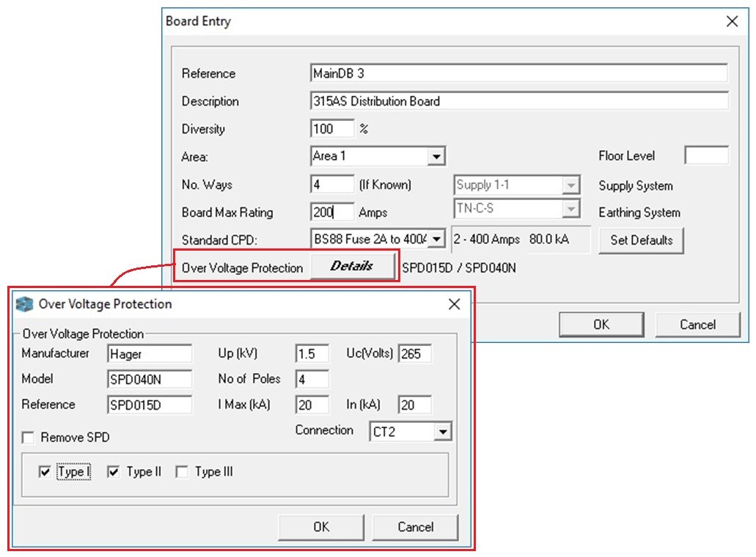756x557 pixels.
Task: Click the In (kA) field
Action: coord(415,405)
